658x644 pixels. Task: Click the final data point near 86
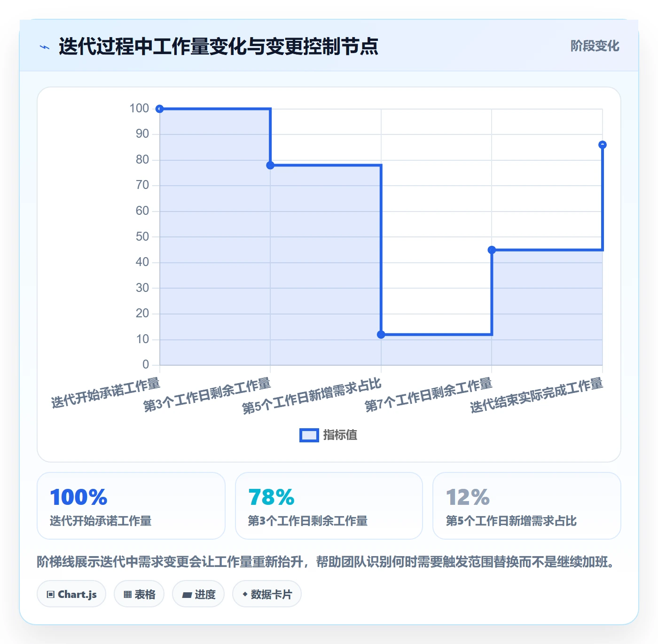pyautogui.click(x=603, y=145)
